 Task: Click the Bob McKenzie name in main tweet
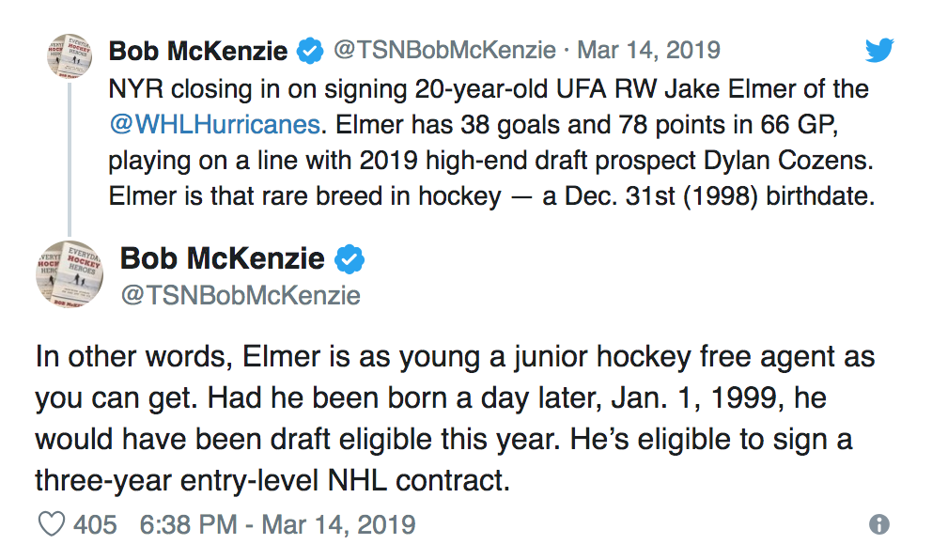[223, 258]
